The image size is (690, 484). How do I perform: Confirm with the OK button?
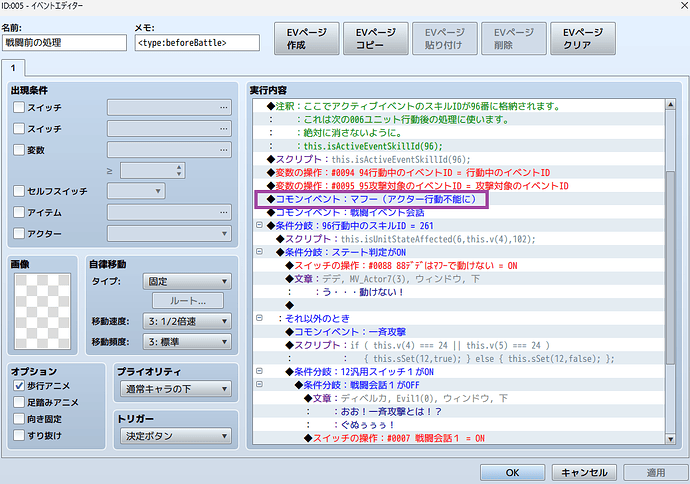[x=513, y=473]
